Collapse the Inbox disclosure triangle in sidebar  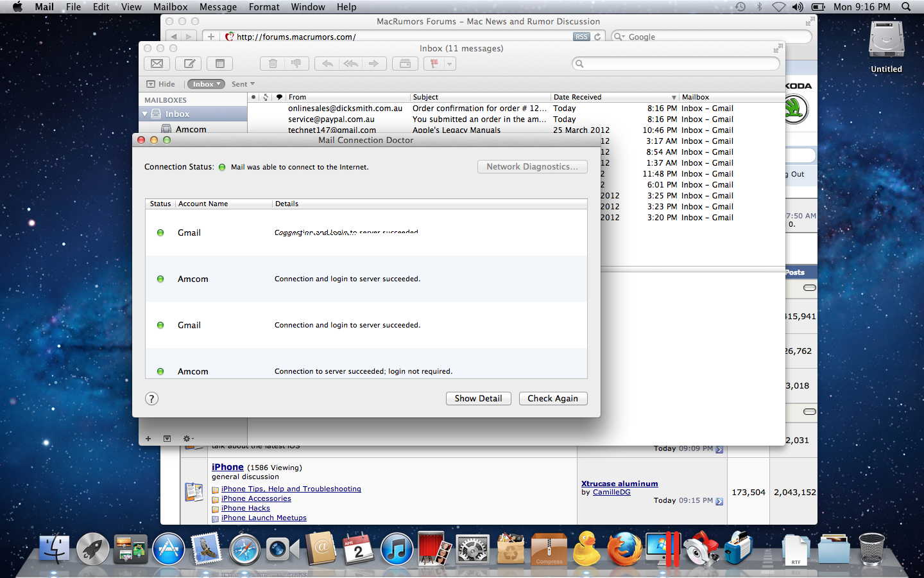145,114
